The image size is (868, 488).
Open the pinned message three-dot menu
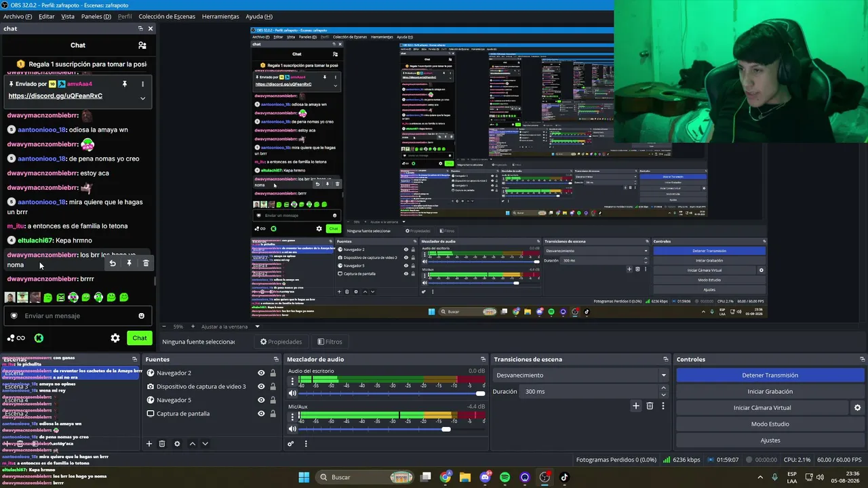[142, 84]
